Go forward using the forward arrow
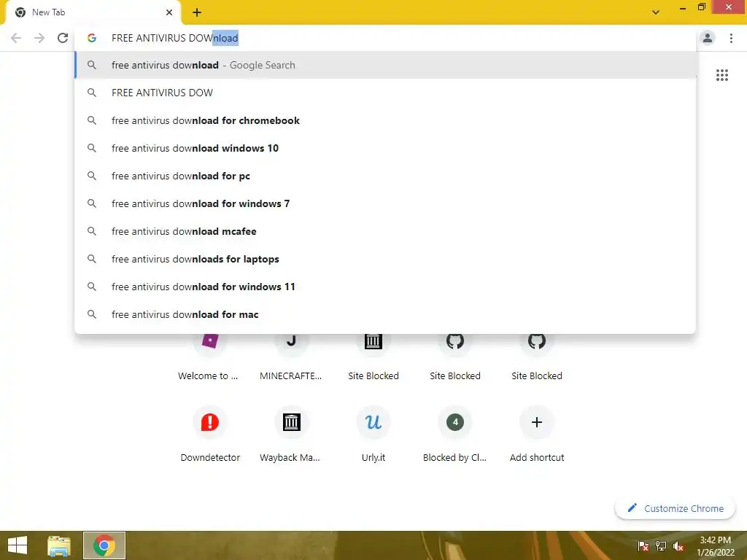The width and height of the screenshot is (747, 560). (39, 38)
